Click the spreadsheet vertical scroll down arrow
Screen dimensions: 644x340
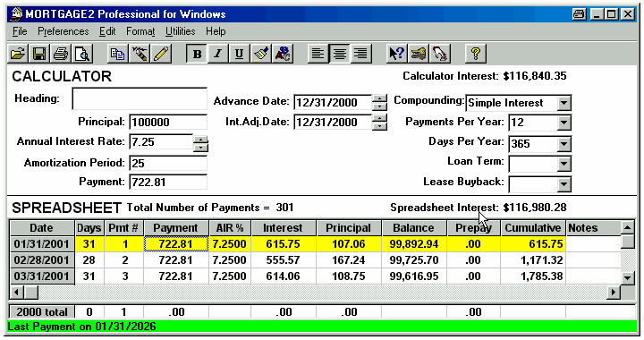(628, 278)
